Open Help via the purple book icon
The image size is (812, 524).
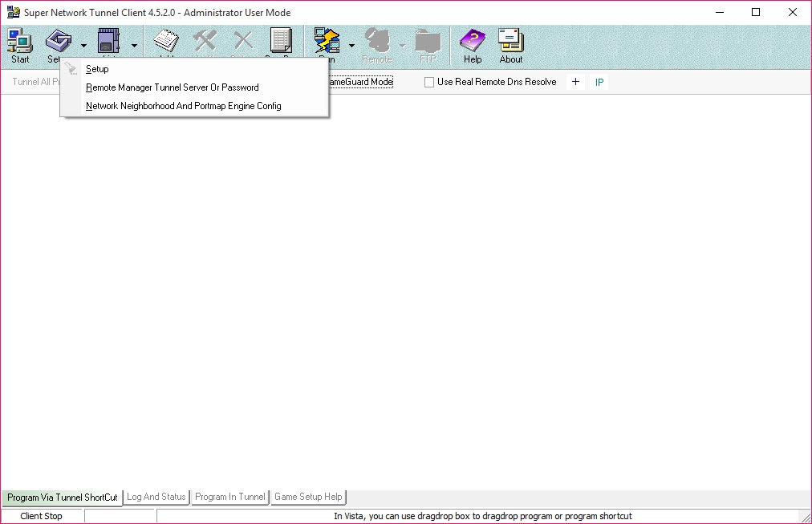point(473,40)
